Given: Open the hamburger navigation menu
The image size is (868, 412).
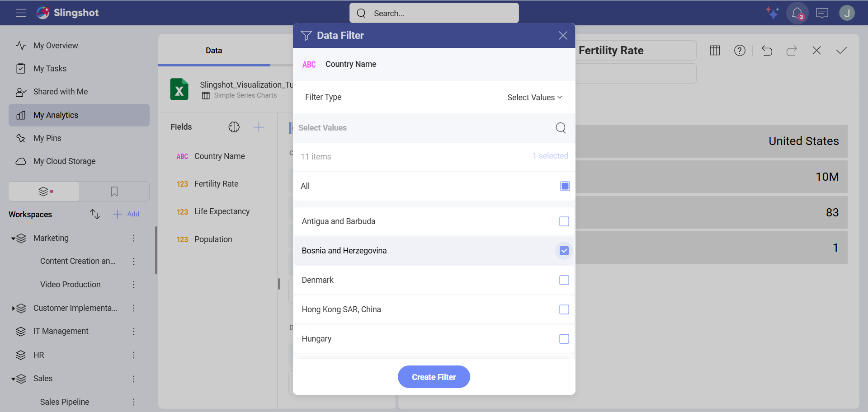Looking at the screenshot, I should click(21, 13).
